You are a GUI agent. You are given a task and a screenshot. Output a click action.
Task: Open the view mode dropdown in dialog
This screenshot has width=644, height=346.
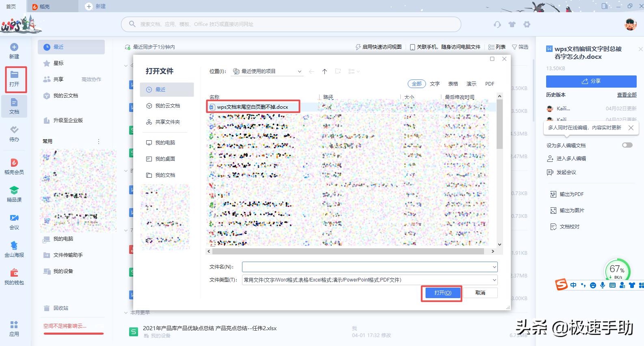pos(354,71)
